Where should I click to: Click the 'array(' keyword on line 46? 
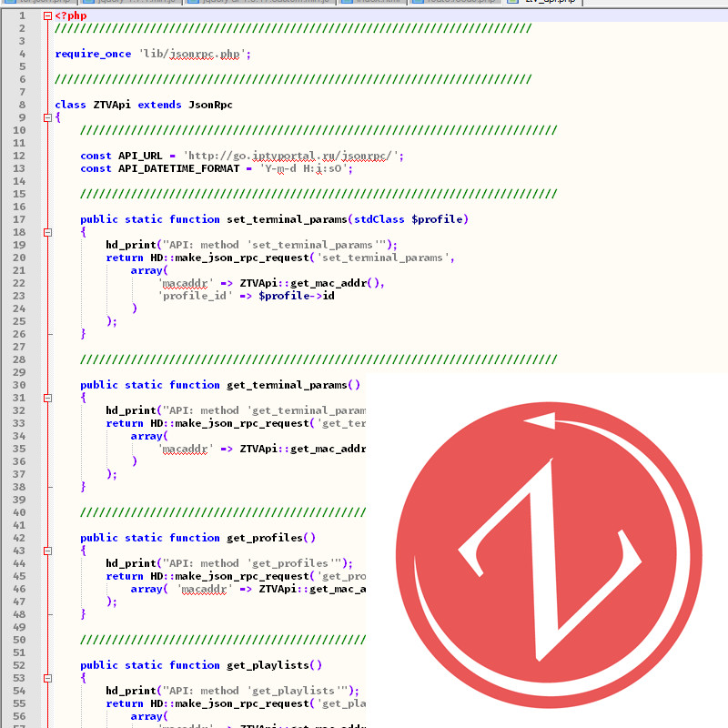[149, 589]
